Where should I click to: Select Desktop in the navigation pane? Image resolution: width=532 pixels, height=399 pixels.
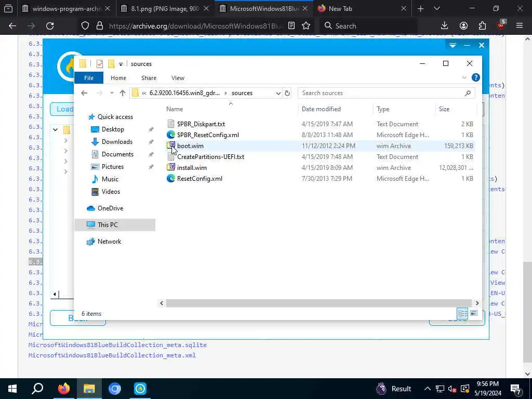click(113, 129)
